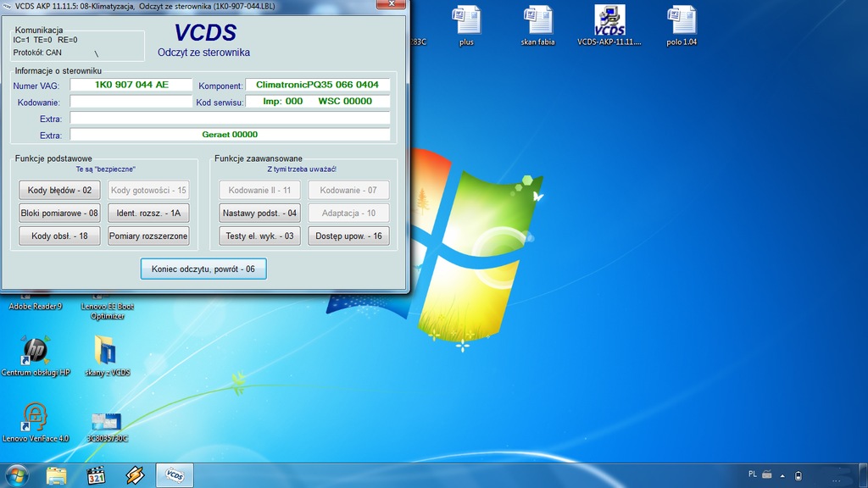
Task: Open Dostęp upow. - 16
Action: coord(348,236)
